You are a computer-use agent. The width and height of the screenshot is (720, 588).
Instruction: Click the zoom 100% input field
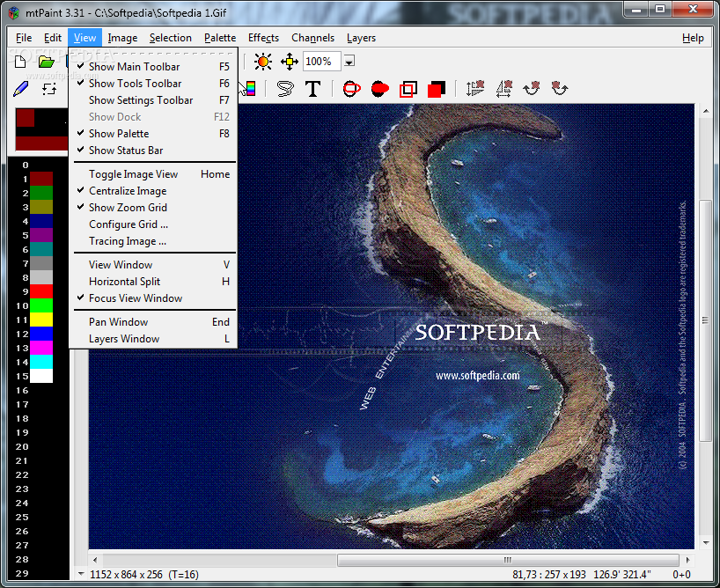[x=321, y=62]
